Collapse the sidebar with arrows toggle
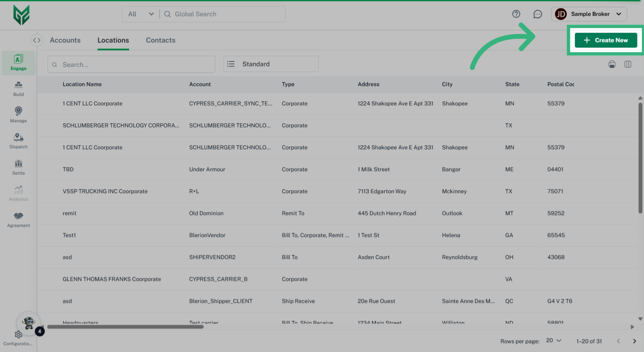This screenshot has width=644, height=352. 37,40
